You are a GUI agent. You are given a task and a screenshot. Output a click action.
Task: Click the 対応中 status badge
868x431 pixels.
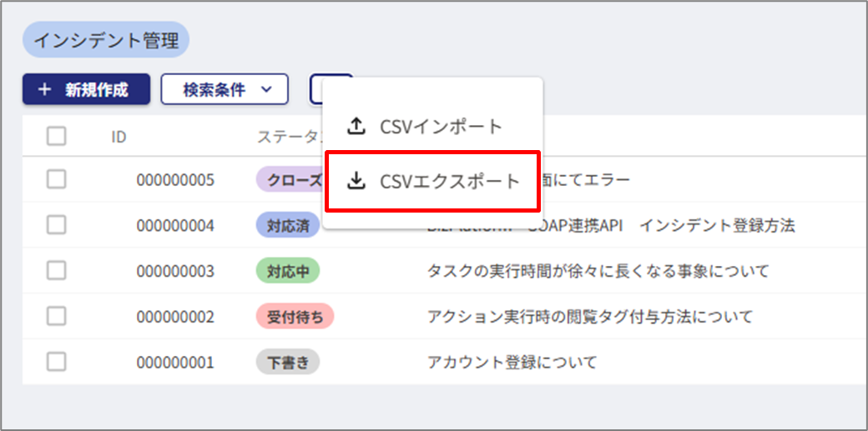pos(287,271)
